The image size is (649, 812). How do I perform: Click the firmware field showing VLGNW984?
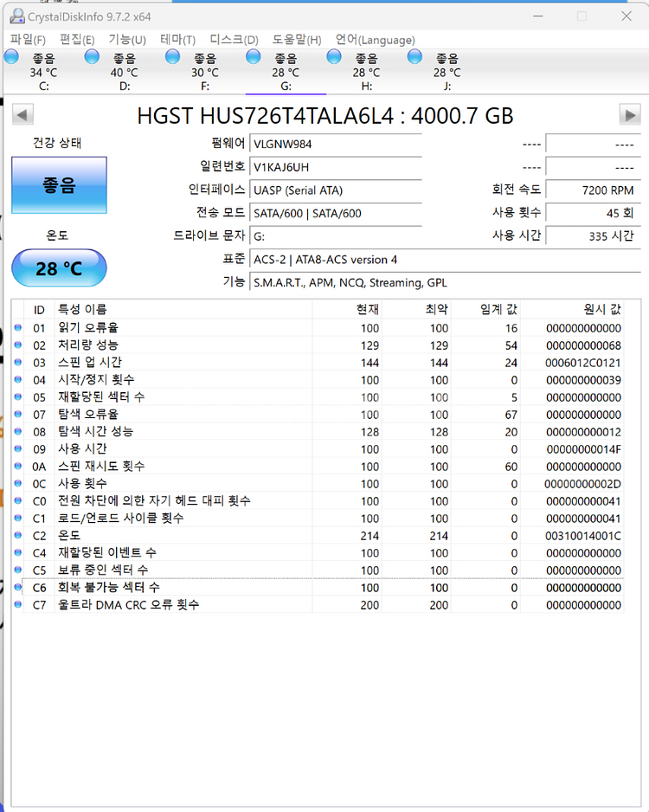click(x=335, y=144)
